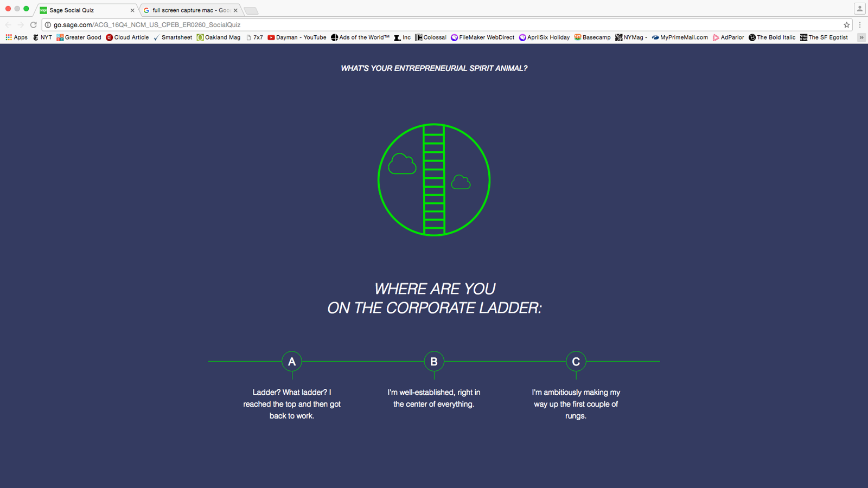Screen dimensions: 868x488
Task: Open the Ads of the World bookmark
Action: click(360, 37)
